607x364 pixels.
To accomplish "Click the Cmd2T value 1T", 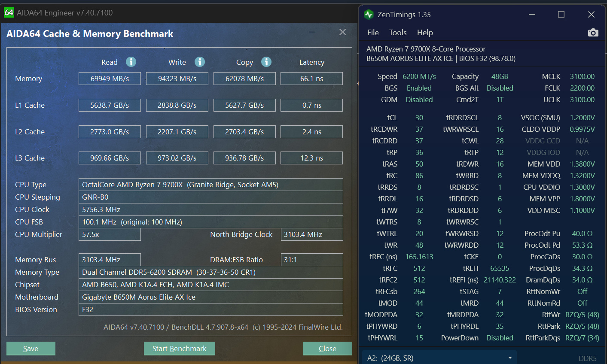I will (500, 100).
